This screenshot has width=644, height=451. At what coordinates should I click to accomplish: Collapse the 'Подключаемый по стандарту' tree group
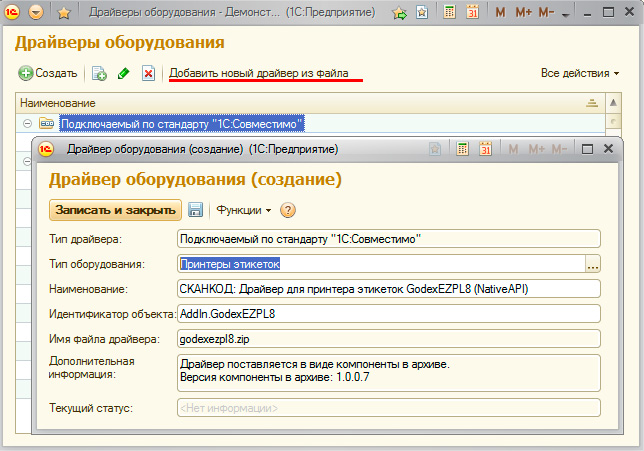[x=26, y=124]
